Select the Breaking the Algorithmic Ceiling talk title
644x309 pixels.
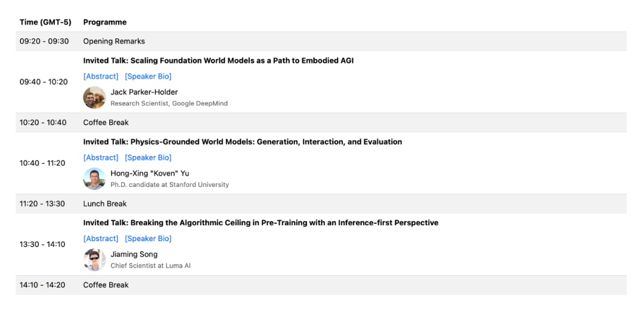pos(261,223)
